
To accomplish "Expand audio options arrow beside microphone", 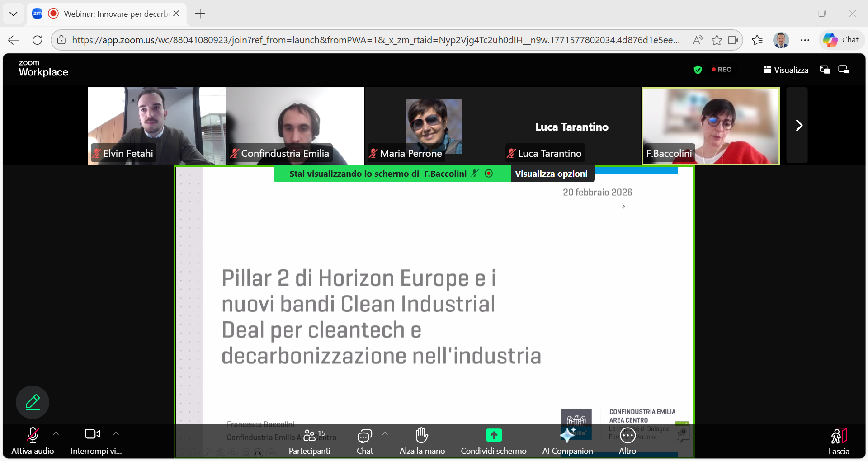I will (x=56, y=433).
